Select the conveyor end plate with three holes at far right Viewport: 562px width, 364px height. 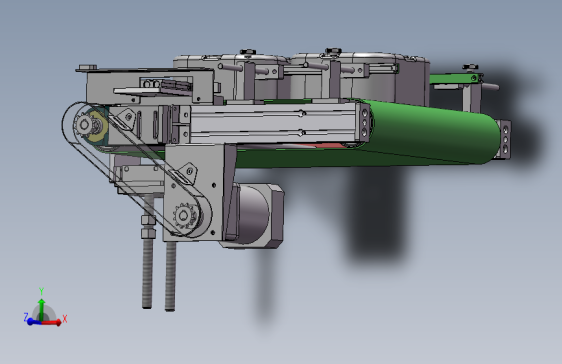tap(505, 139)
